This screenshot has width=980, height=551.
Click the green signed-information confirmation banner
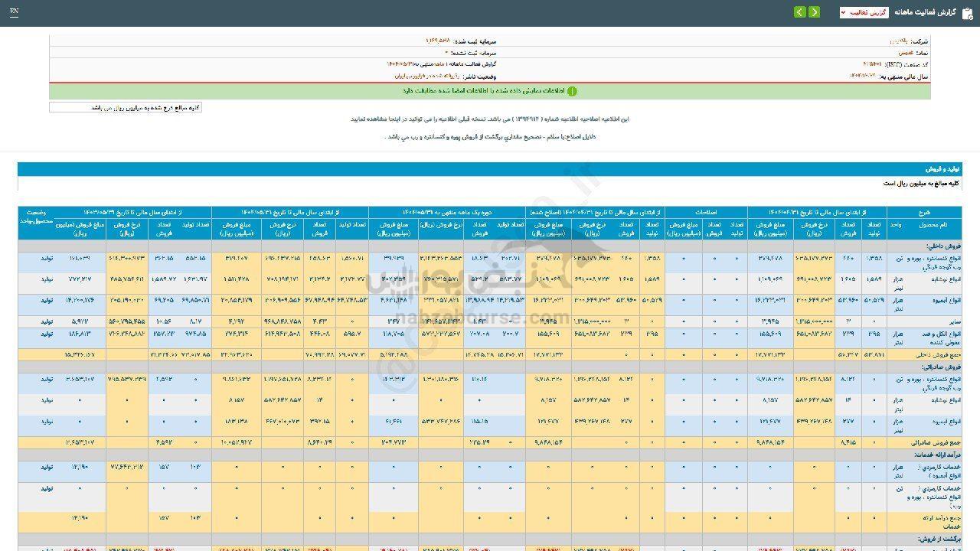pos(490,91)
